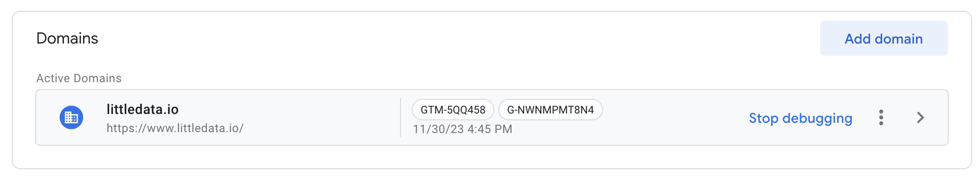The image size is (980, 182).
Task: Click the circular icon beside littledata.io
Action: 71,117
